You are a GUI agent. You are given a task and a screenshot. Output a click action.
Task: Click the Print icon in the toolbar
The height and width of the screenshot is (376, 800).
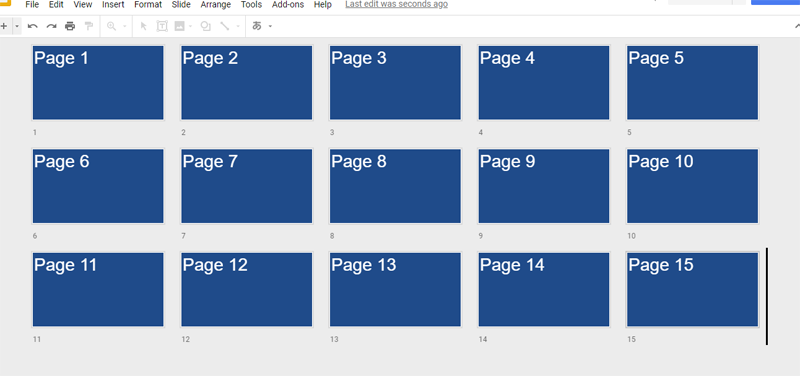(x=70, y=26)
